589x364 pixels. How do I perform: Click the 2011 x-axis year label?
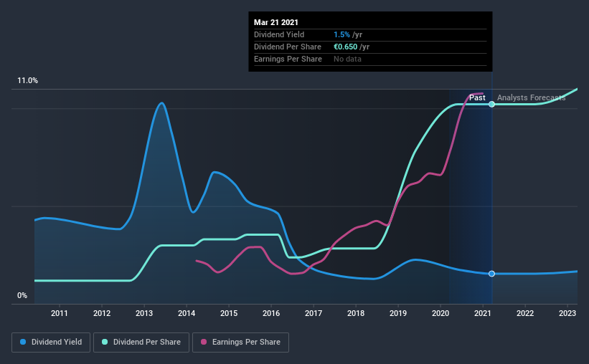tap(60, 313)
